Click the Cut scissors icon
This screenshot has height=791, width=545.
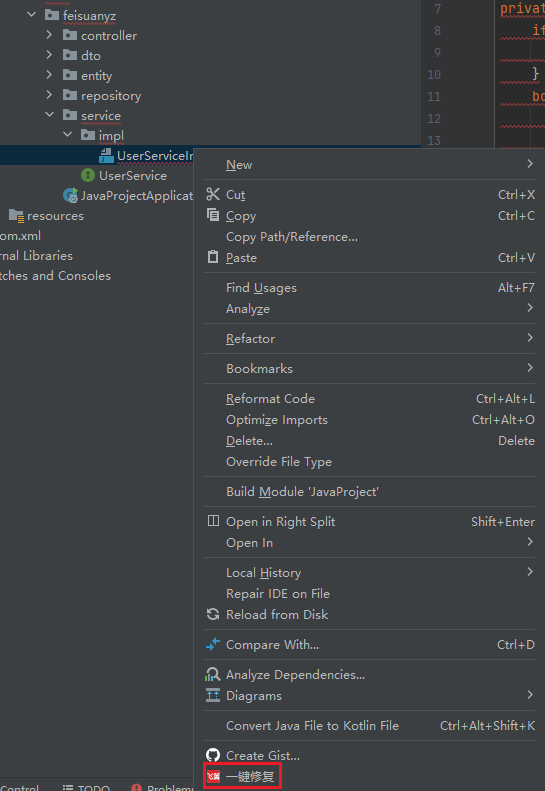(x=213, y=194)
